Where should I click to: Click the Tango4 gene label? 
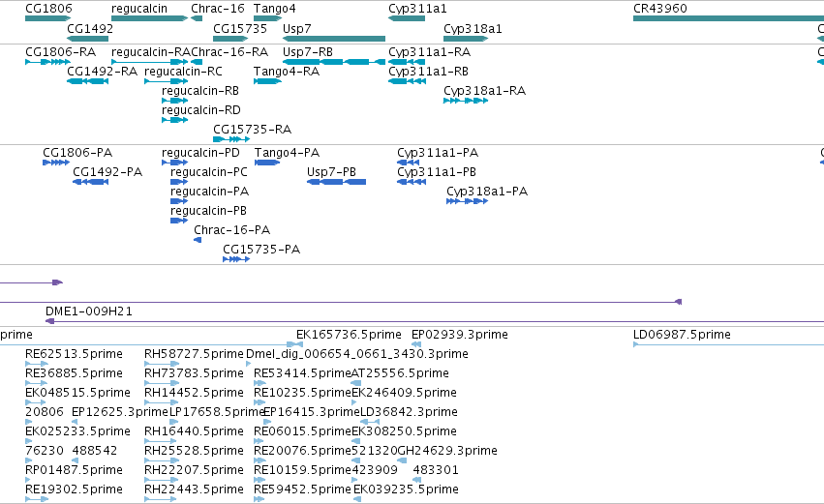coord(274,9)
